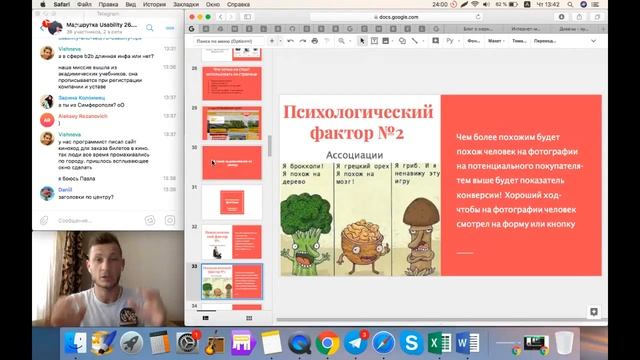Click the Safari reload icon
The height and width of the screenshot is (360, 640).
tap(478, 17)
